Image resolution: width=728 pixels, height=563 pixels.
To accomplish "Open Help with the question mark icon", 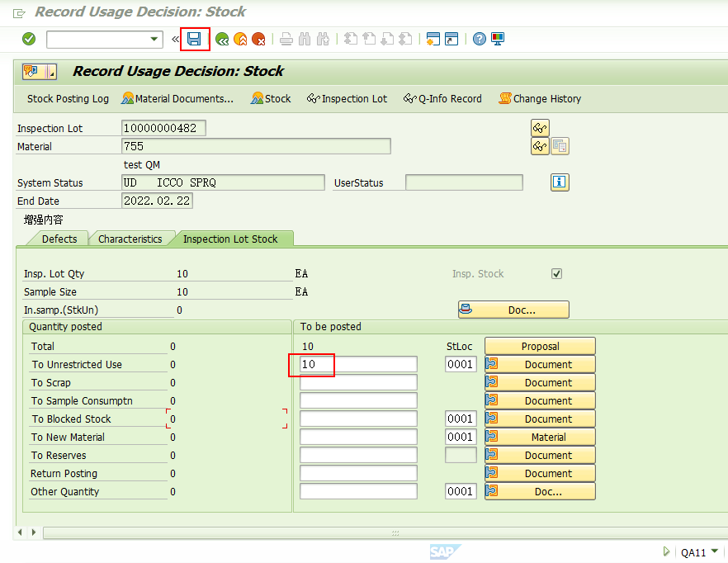I will point(479,39).
